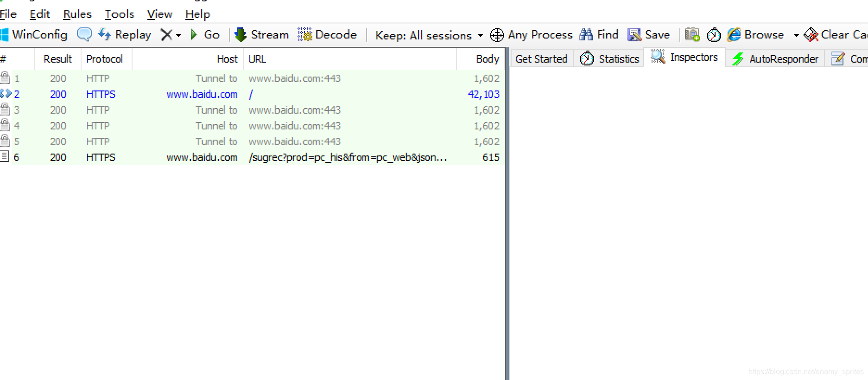The height and width of the screenshot is (380, 868).
Task: Click the 1,602 body value in session 1
Action: (487, 78)
